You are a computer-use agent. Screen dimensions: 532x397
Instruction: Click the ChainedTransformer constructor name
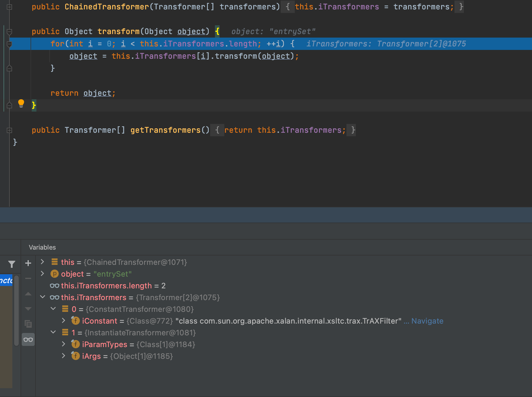pos(107,7)
